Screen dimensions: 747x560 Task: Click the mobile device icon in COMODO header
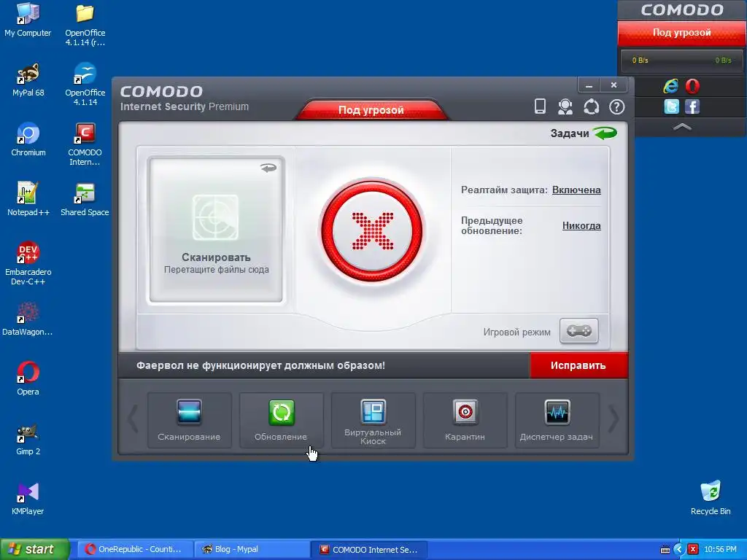(x=540, y=106)
